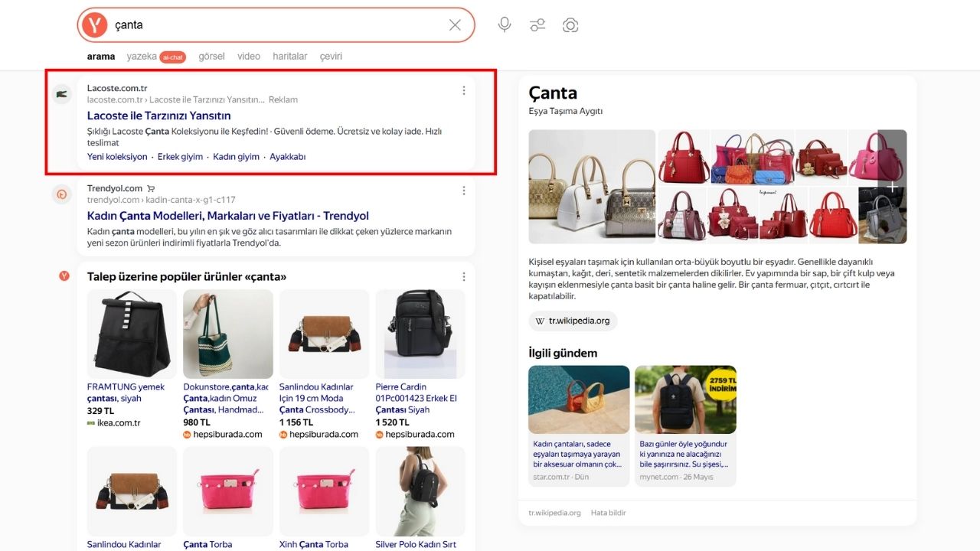Open the large gold and white handbags image
Image resolution: width=980 pixels, height=551 pixels.
point(592,187)
